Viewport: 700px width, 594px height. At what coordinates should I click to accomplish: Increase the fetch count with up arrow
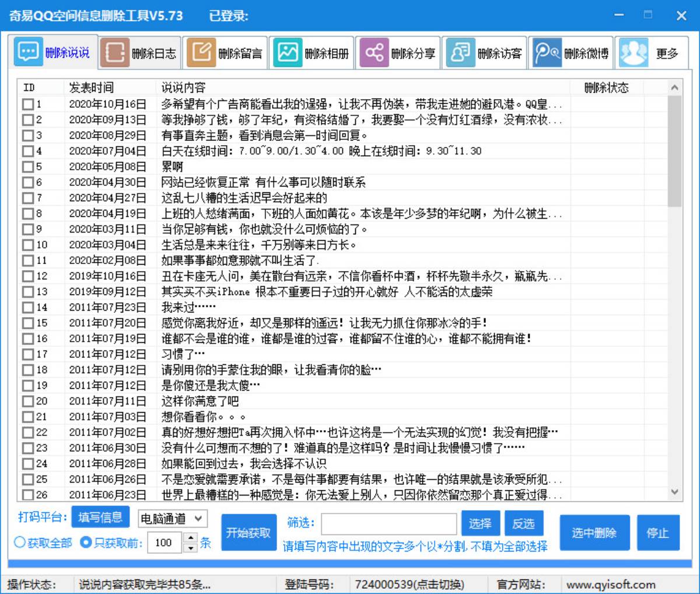pos(190,539)
